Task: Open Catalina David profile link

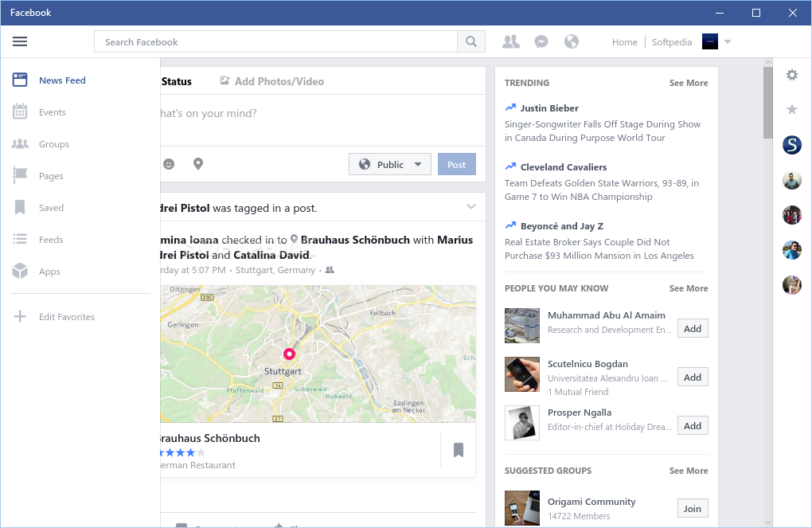Action: [271, 255]
